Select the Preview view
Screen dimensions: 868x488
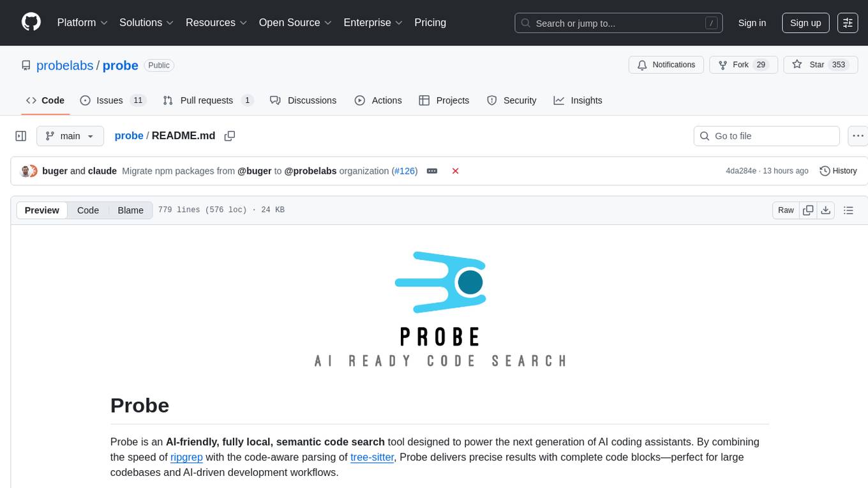pyautogui.click(x=42, y=210)
